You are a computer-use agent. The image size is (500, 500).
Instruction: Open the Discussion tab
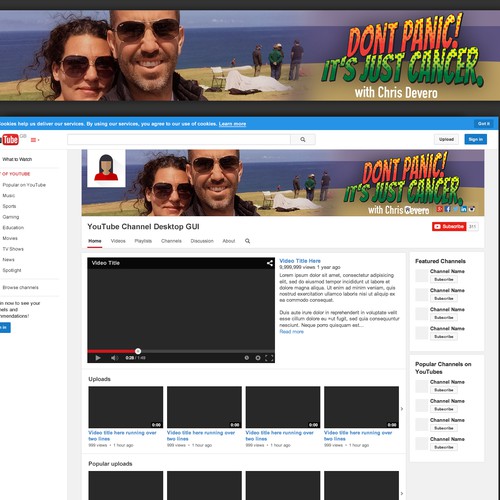pos(202,241)
